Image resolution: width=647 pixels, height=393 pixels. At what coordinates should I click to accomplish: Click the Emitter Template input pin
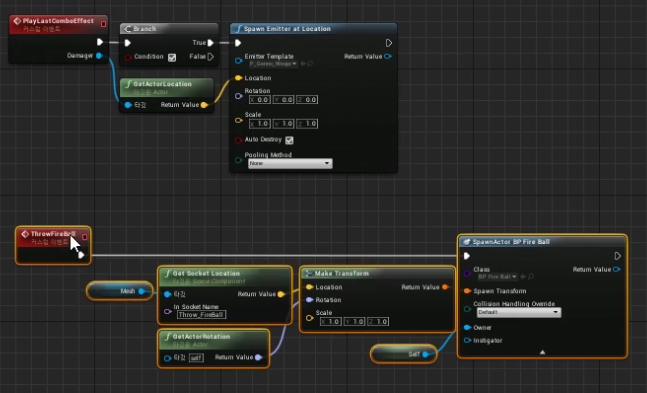pyautogui.click(x=238, y=61)
